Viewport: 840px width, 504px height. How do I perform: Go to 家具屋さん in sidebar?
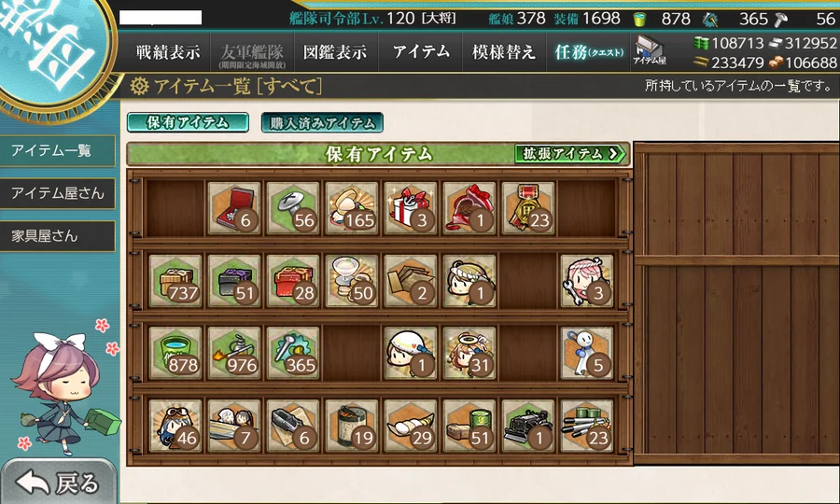coord(57,236)
